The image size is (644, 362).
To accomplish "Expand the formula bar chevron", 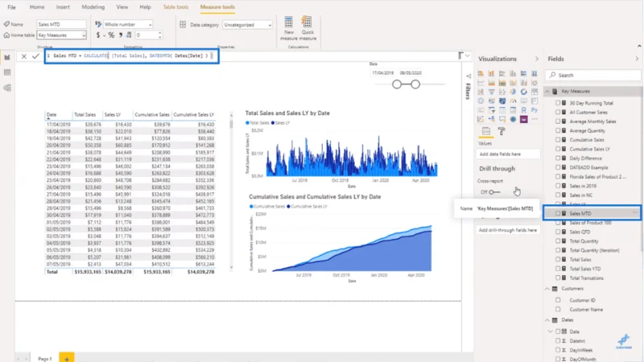I will click(x=468, y=56).
